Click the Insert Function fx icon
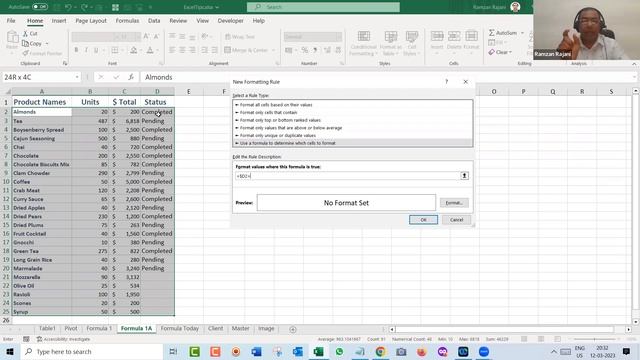 coord(131,77)
